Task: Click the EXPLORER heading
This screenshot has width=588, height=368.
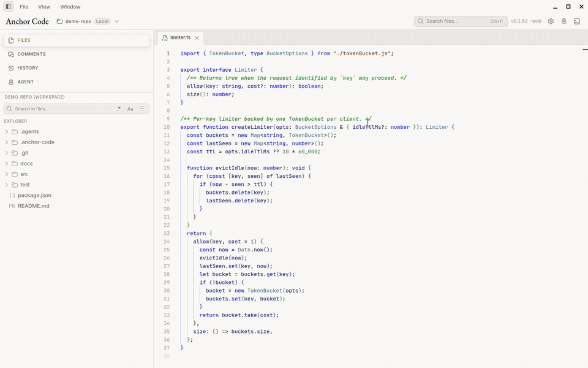Action: point(15,121)
